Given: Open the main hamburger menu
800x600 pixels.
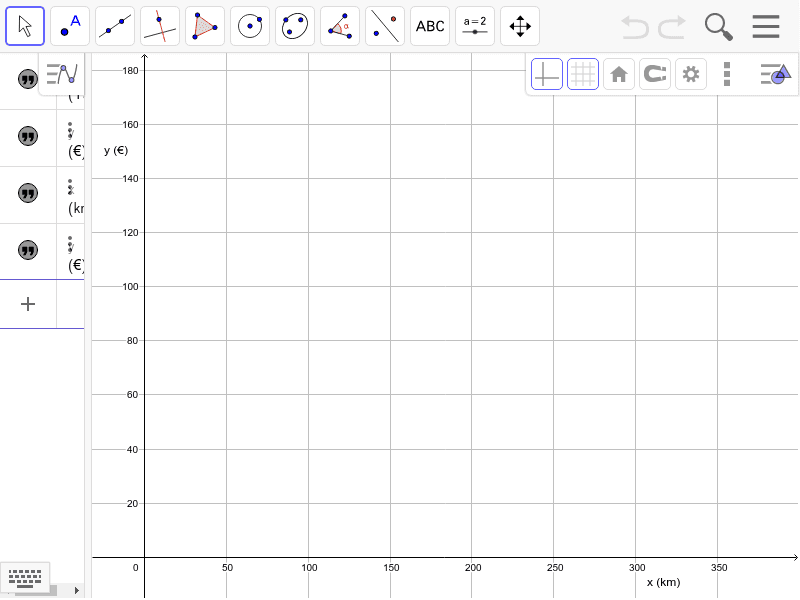Looking at the screenshot, I should tap(766, 27).
